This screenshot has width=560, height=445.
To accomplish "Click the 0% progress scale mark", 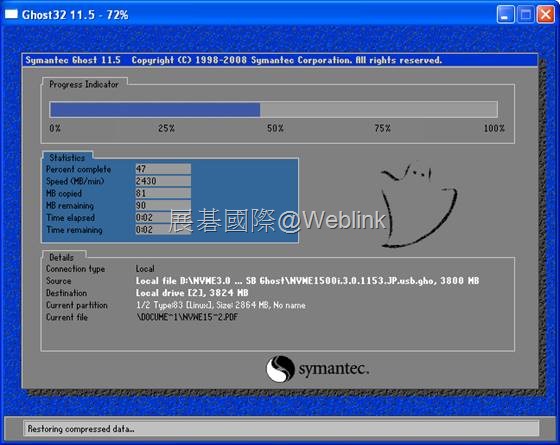I will pos(55,128).
